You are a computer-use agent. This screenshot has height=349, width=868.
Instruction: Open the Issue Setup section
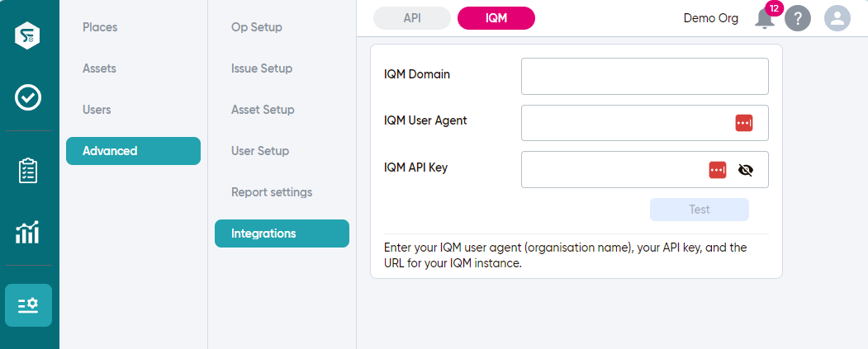coord(262,68)
